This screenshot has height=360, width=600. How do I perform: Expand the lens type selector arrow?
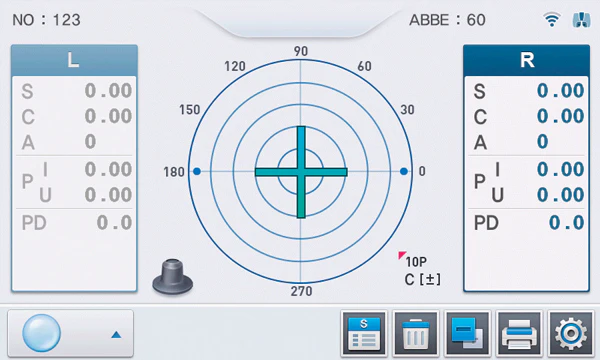pos(116,335)
